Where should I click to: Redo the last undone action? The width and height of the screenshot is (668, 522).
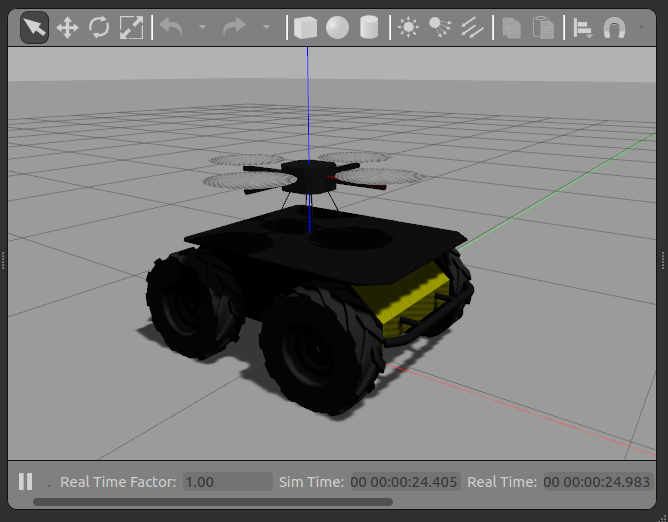point(234,27)
